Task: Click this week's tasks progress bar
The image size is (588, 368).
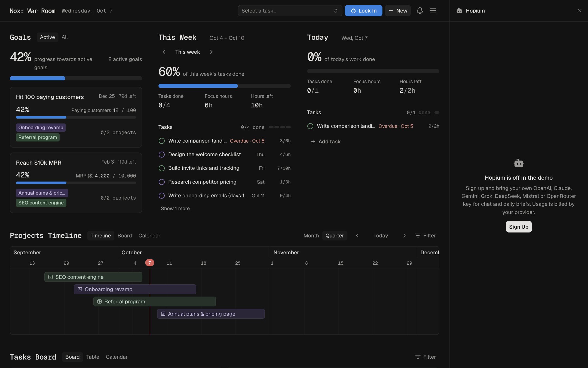Action: click(x=224, y=86)
